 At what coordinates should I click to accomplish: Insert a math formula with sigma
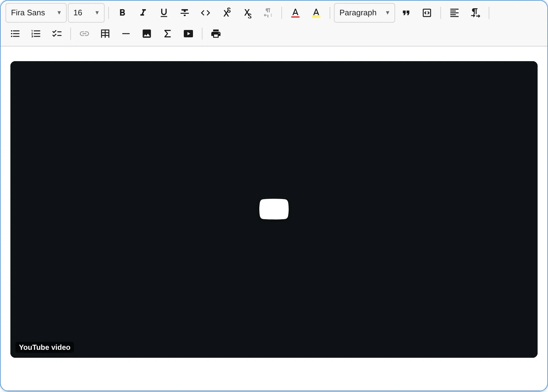coord(168,34)
